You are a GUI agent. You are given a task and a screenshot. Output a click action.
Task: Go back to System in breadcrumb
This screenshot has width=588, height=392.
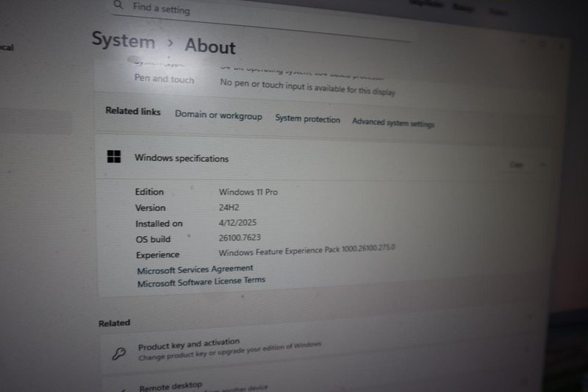[123, 40]
